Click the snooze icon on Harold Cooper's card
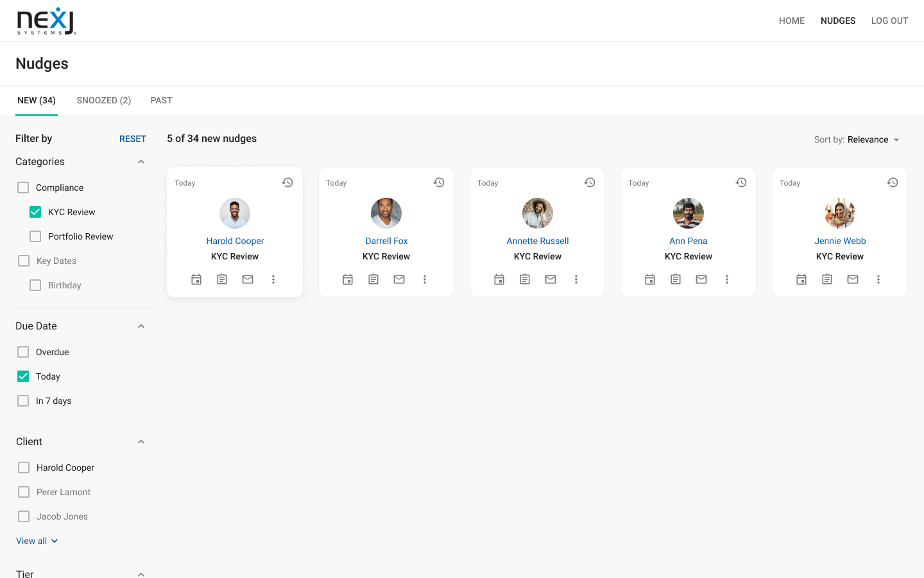The width and height of the screenshot is (924, 578). click(x=287, y=182)
